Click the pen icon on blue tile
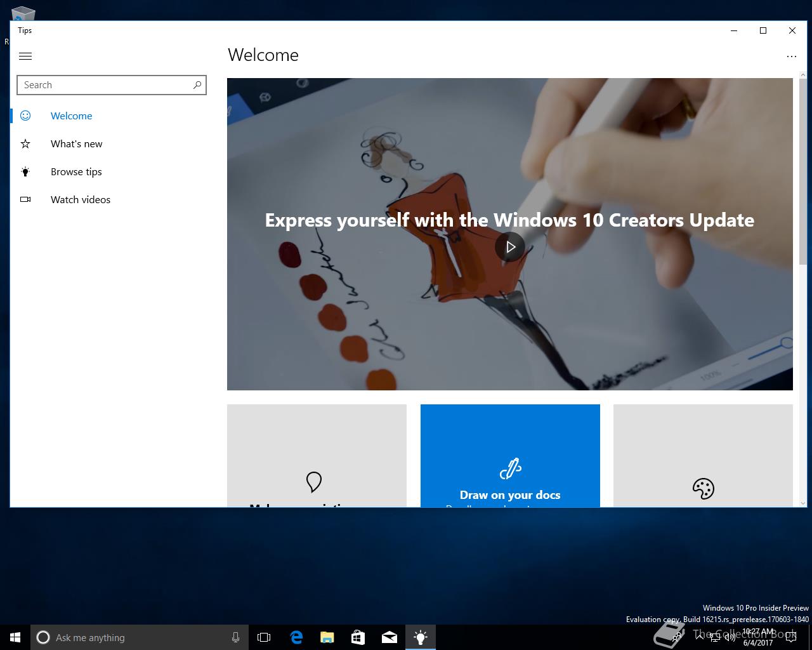This screenshot has height=650, width=812. coord(510,468)
